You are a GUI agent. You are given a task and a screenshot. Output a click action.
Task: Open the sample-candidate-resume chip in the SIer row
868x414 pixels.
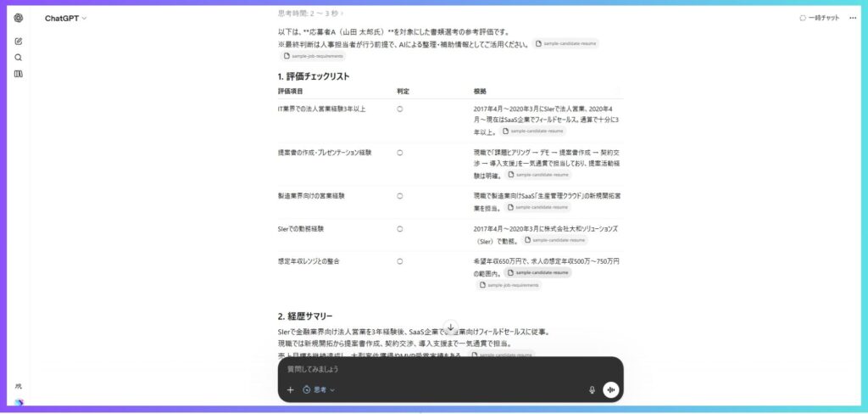555,240
